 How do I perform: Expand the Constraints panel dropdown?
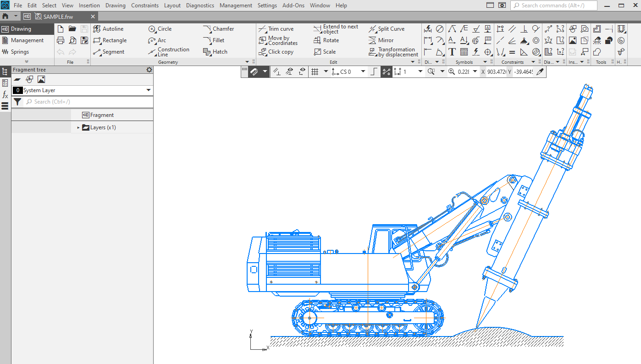pyautogui.click(x=533, y=62)
